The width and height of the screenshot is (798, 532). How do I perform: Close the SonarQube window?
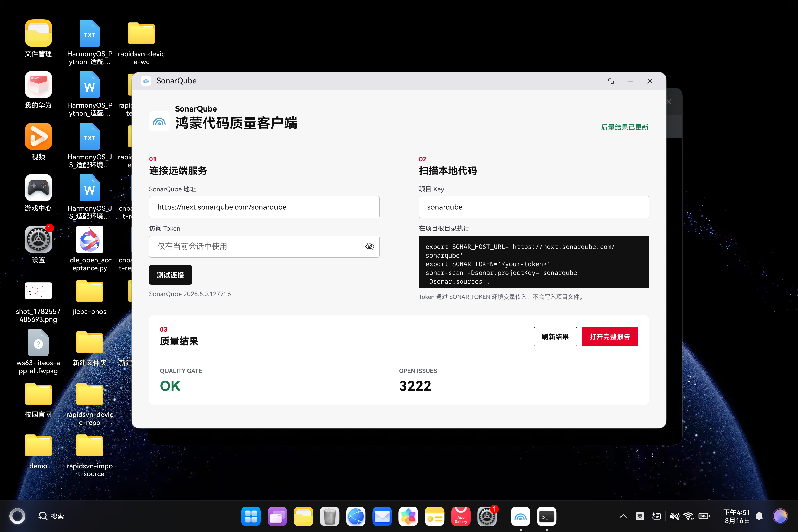point(650,81)
